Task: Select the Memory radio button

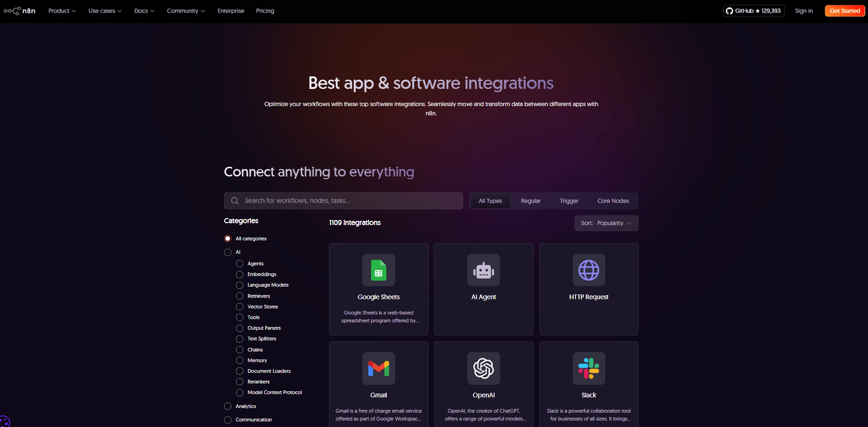Action: (240, 360)
